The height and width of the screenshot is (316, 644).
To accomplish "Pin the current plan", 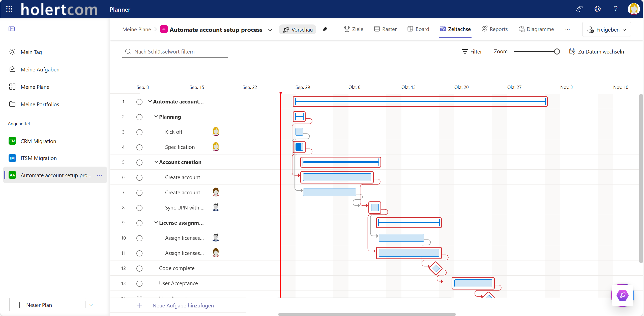I will [x=325, y=29].
